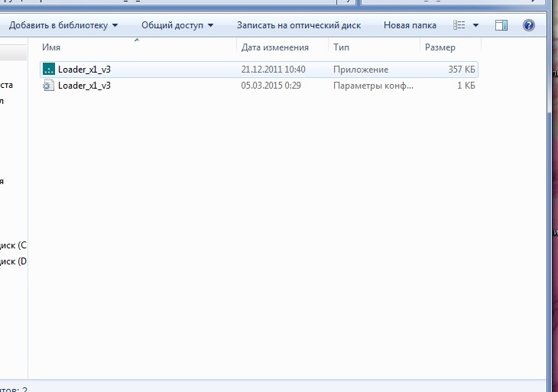558x392 pixels.
Task: Select Loader_x1_v3 config settings file name
Action: pos(84,86)
